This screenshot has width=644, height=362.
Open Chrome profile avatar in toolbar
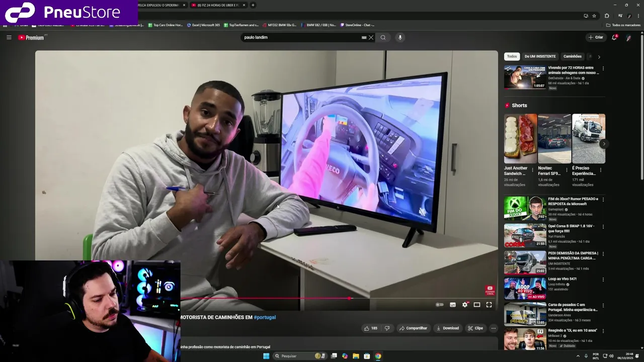point(629,16)
